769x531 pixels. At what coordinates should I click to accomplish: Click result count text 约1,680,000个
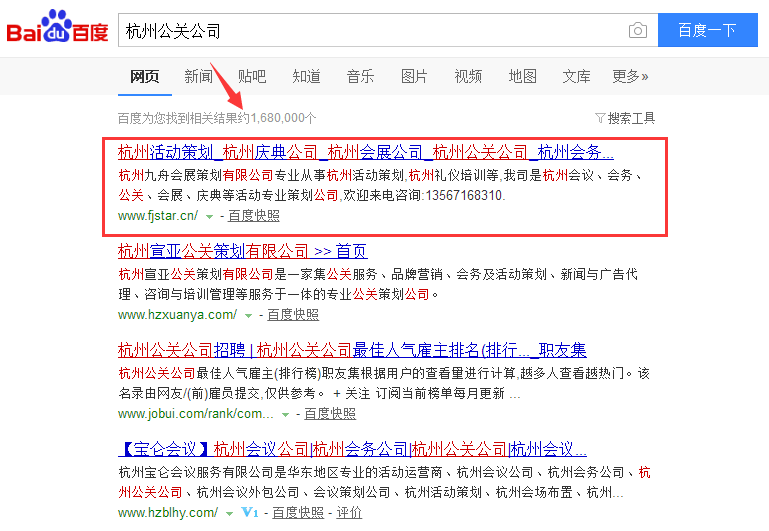tap(277, 118)
